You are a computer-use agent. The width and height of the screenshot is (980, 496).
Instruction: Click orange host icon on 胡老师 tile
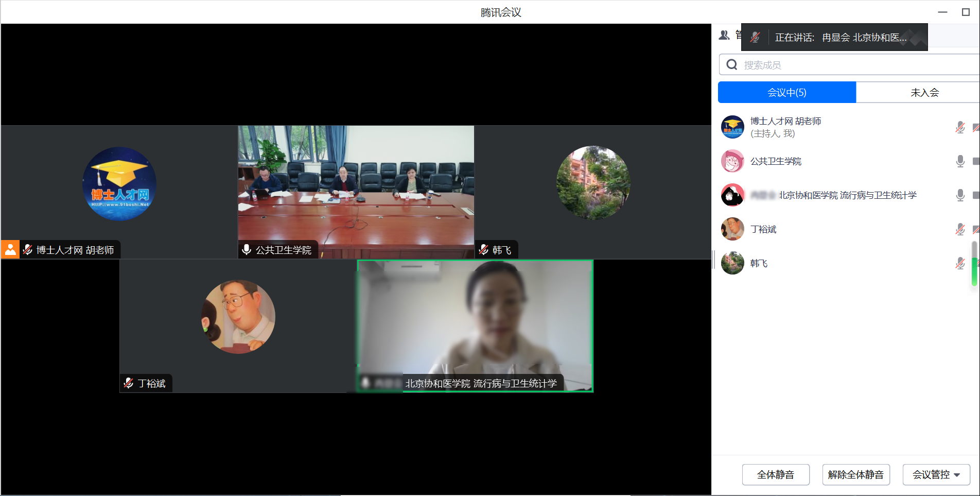point(10,249)
